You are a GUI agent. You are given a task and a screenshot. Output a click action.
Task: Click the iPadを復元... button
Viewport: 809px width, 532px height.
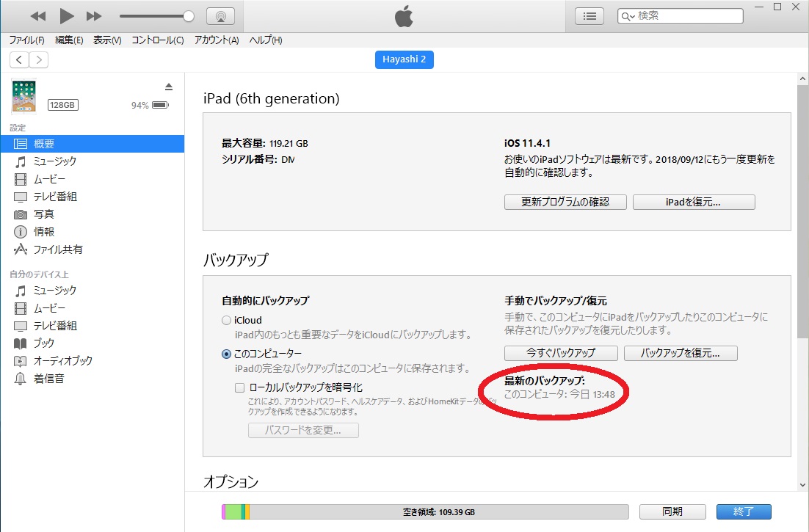[694, 202]
